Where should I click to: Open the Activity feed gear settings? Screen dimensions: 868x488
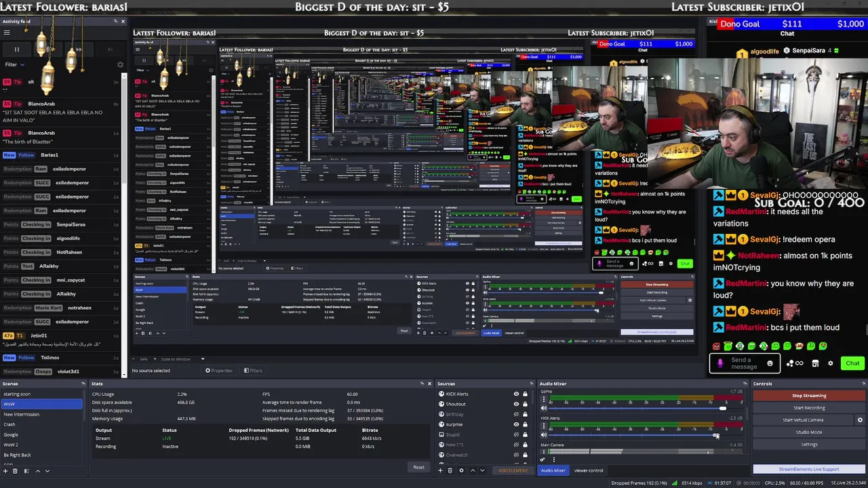point(120,65)
